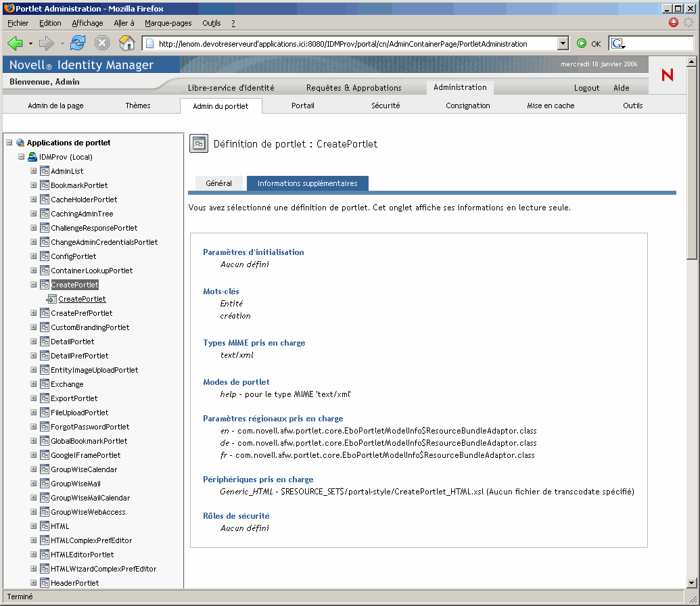
Task: Open the Sécurité admin tab
Action: [386, 106]
